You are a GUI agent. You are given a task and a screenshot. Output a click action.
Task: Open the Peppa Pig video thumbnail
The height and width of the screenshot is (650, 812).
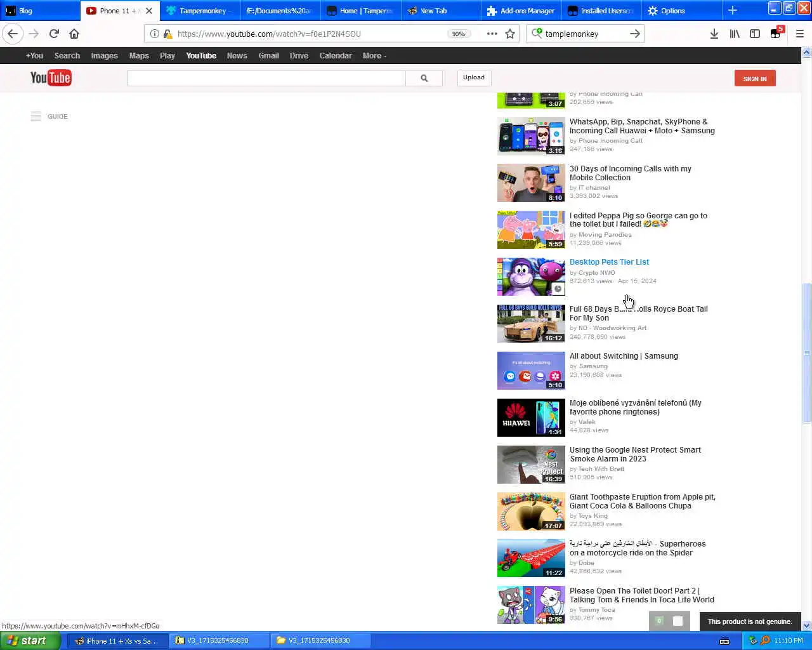(x=531, y=230)
